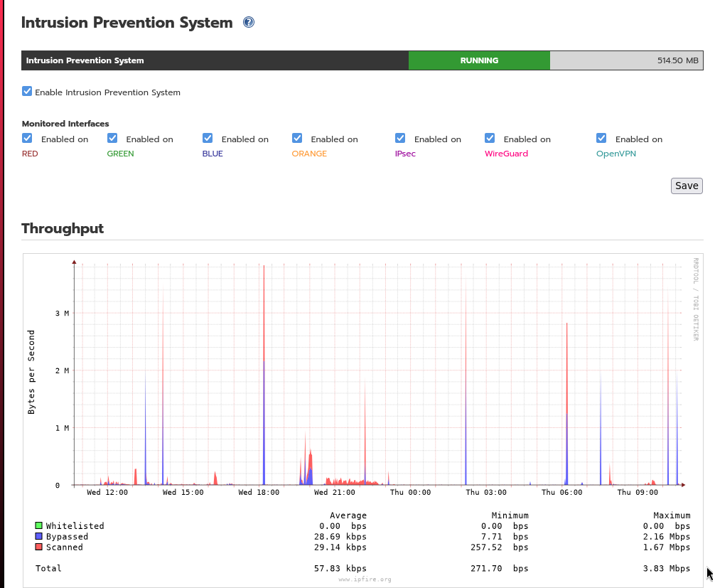
Task: Click the ORANGE interface name
Action: [x=309, y=154]
